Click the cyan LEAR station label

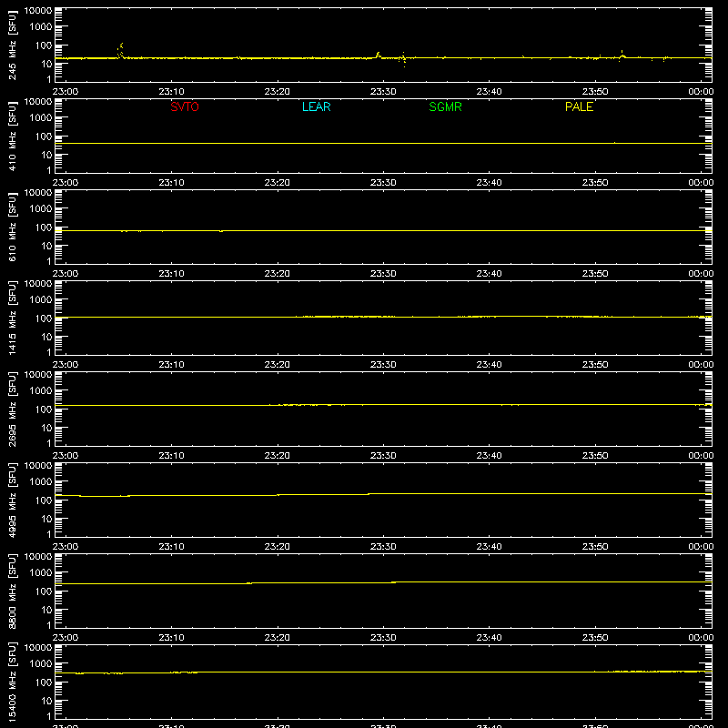(316, 106)
